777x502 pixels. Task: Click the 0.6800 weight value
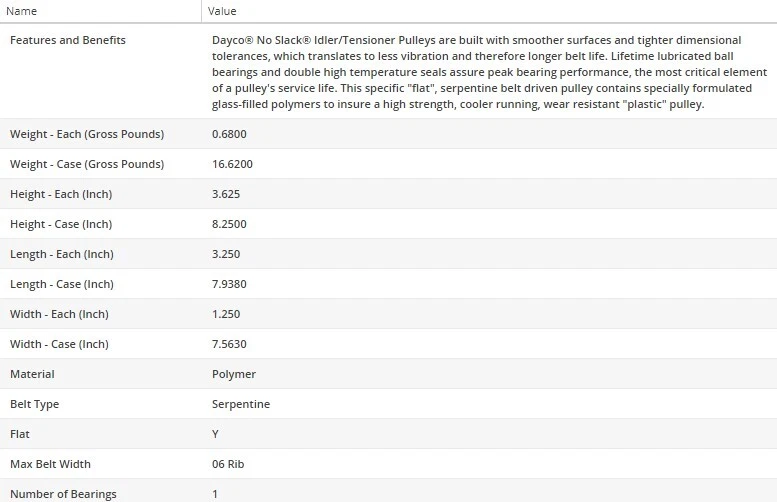[x=230, y=134]
